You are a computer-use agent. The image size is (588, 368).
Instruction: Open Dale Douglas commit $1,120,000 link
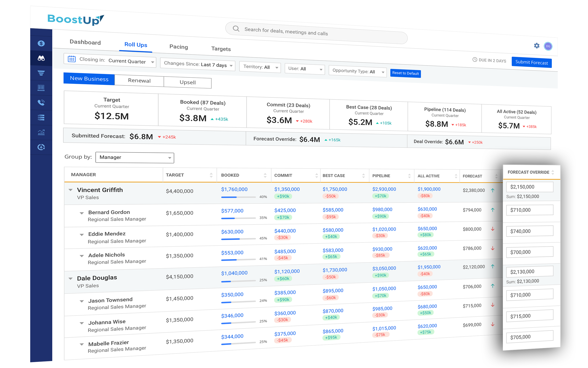tap(287, 271)
